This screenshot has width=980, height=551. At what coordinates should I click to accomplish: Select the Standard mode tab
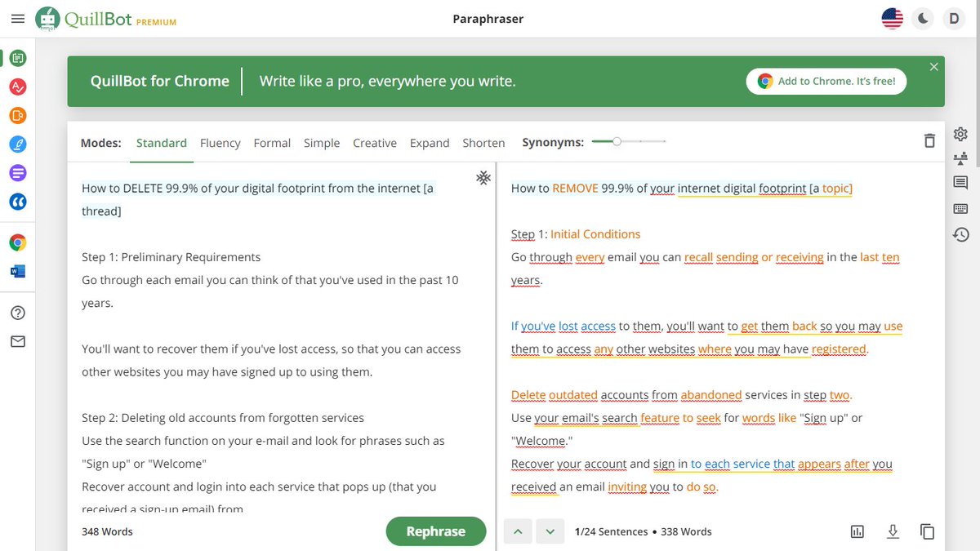tap(162, 143)
